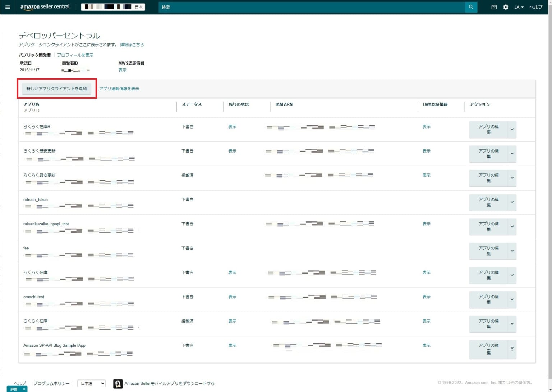Click the 新しいアプリクライアントを追加 button
552x392 pixels.
click(57, 89)
